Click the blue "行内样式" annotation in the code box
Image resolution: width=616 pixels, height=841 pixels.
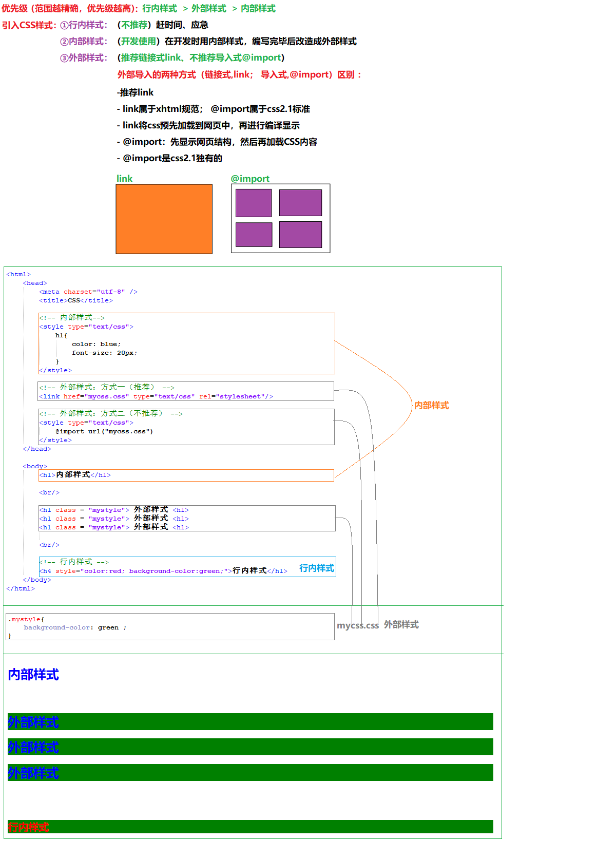[x=316, y=568]
